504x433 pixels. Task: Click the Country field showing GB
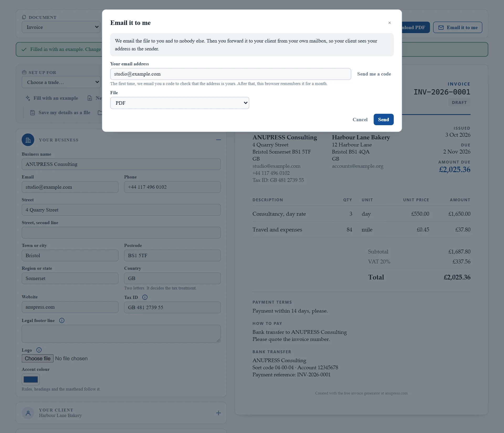click(172, 278)
